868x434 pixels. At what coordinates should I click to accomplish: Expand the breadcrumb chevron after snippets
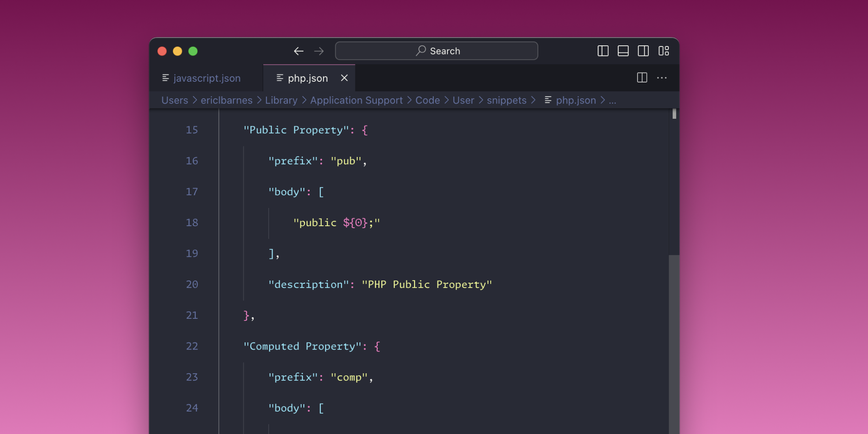pyautogui.click(x=534, y=100)
